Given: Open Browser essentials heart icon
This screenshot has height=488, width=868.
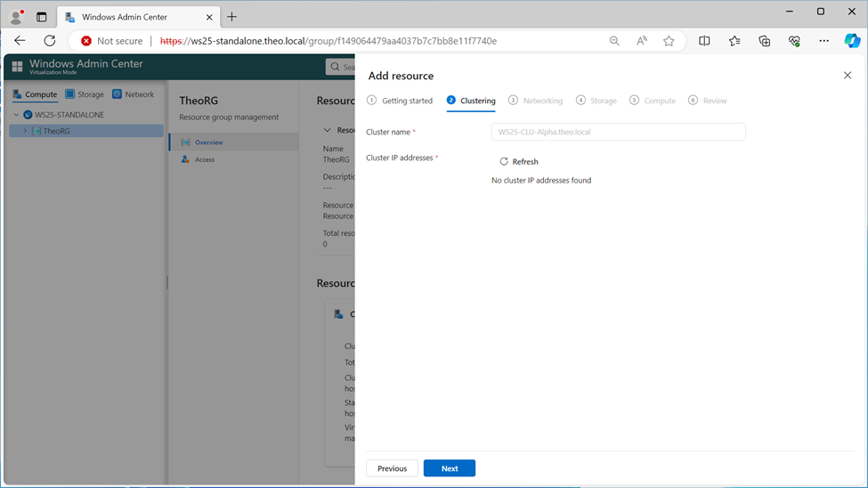Looking at the screenshot, I should click(794, 40).
